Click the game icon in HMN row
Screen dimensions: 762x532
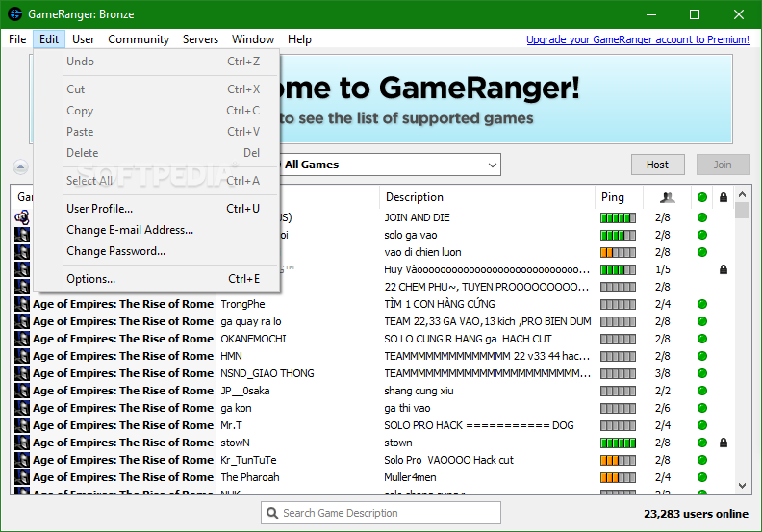click(x=22, y=356)
